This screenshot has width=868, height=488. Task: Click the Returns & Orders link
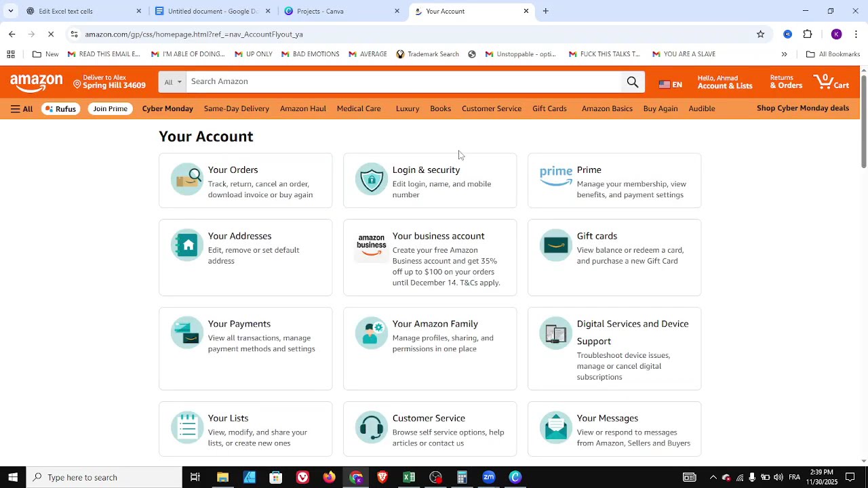(x=786, y=82)
